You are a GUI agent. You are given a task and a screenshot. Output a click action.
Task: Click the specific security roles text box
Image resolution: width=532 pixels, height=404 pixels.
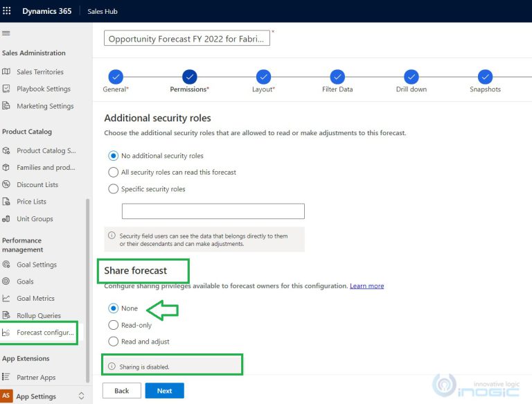213,211
